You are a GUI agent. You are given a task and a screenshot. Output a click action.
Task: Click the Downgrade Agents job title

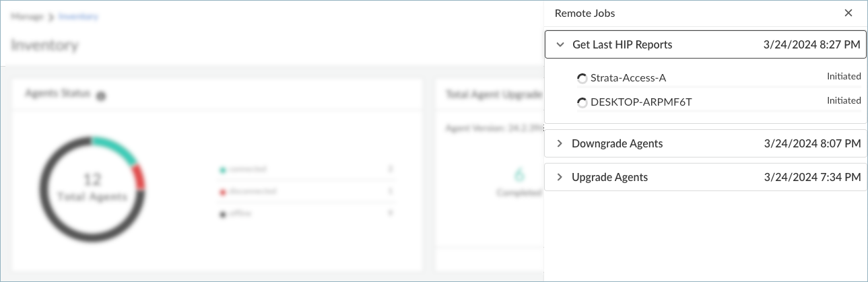tap(617, 143)
